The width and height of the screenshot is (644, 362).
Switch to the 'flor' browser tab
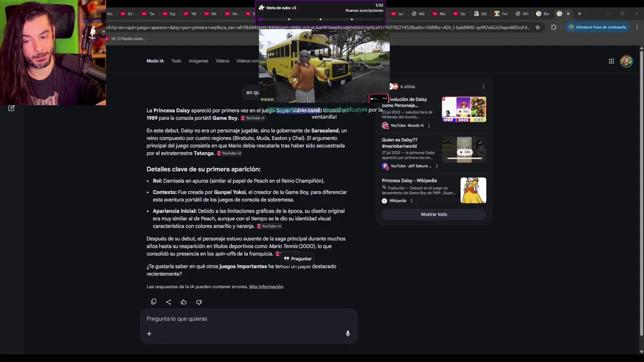pos(543,14)
